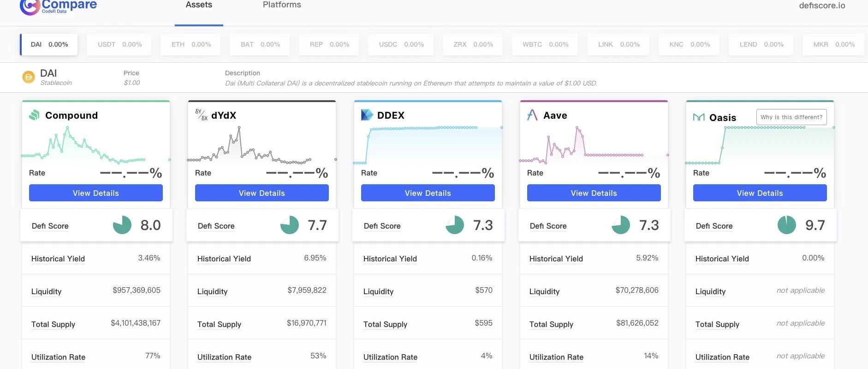Click the dYdX logo icon
This screenshot has height=369, width=868.
click(202, 115)
